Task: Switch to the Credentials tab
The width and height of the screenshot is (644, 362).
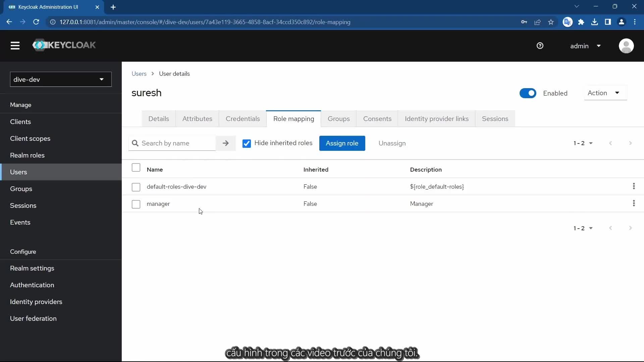Action: 243,119
